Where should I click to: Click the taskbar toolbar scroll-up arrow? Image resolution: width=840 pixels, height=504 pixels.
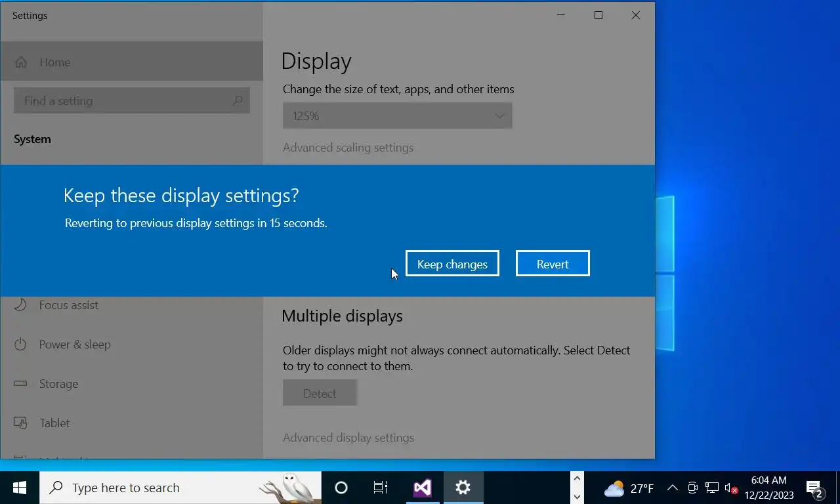tap(577, 479)
